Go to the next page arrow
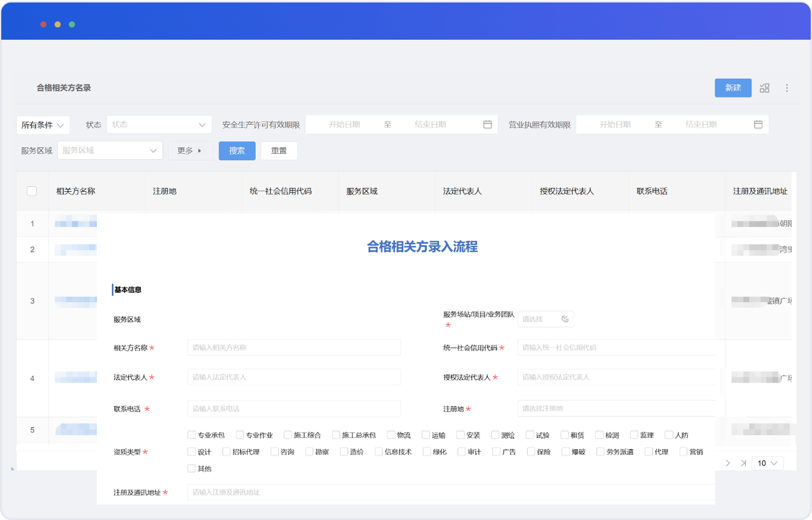The height and width of the screenshot is (520, 812). click(x=728, y=463)
